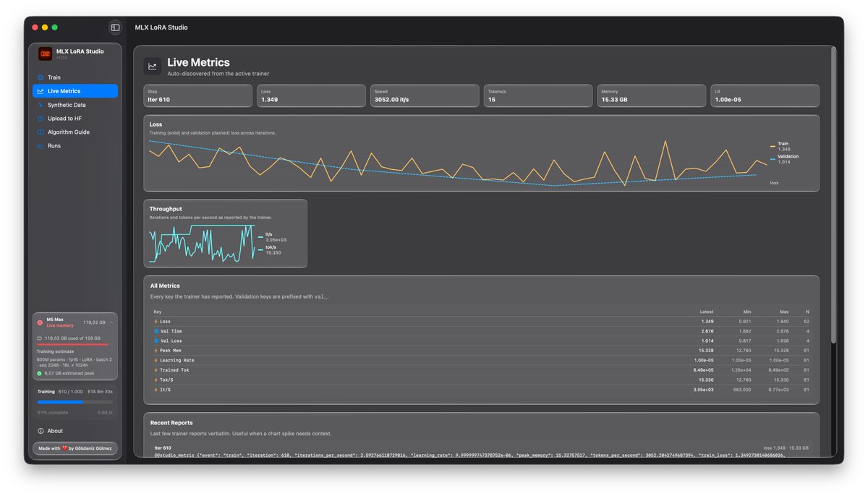This screenshot has width=868, height=496.
Task: Click the it/s legend swatch in Throughput
Action: click(x=260, y=236)
